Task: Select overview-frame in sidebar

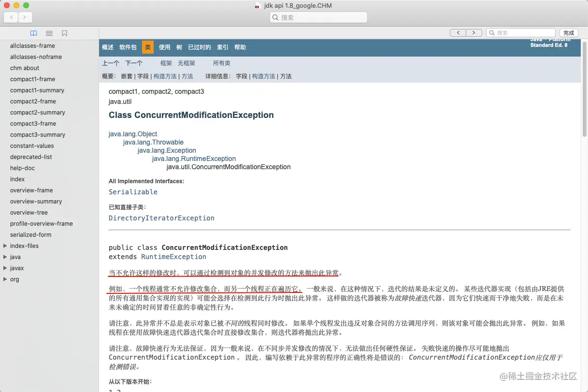Action: [x=31, y=190]
